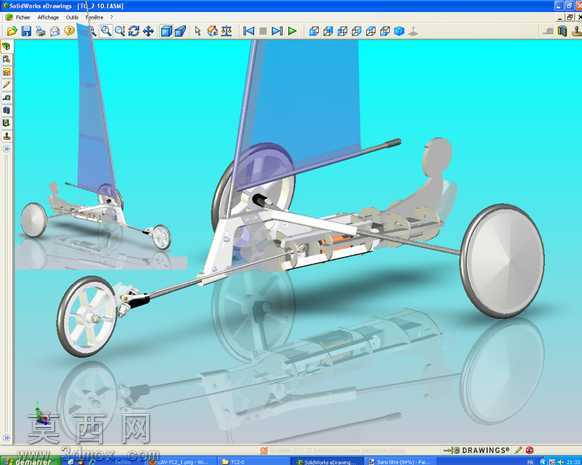Expand the left sidebar chevron below stamp tool
The width and height of the screenshot is (582, 465).
[6, 148]
